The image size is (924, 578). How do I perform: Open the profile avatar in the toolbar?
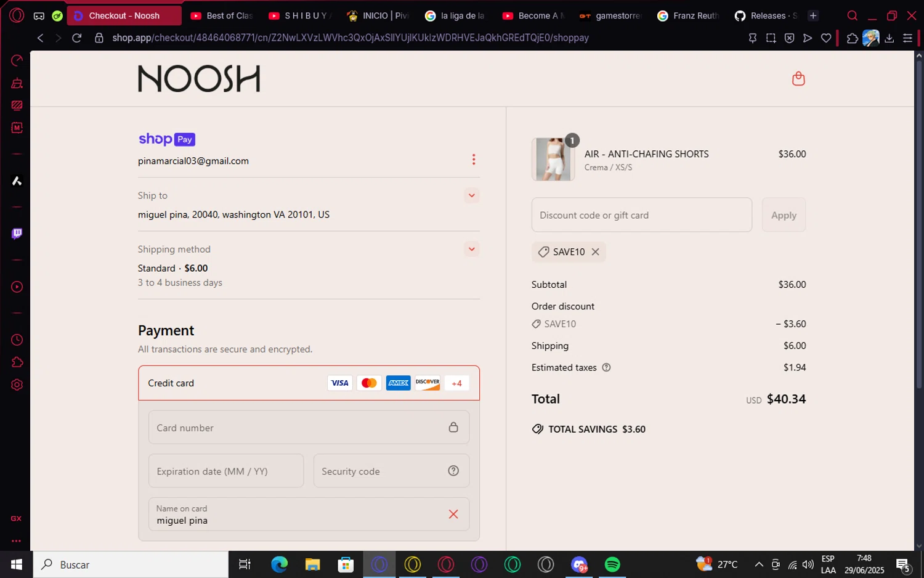tap(870, 38)
